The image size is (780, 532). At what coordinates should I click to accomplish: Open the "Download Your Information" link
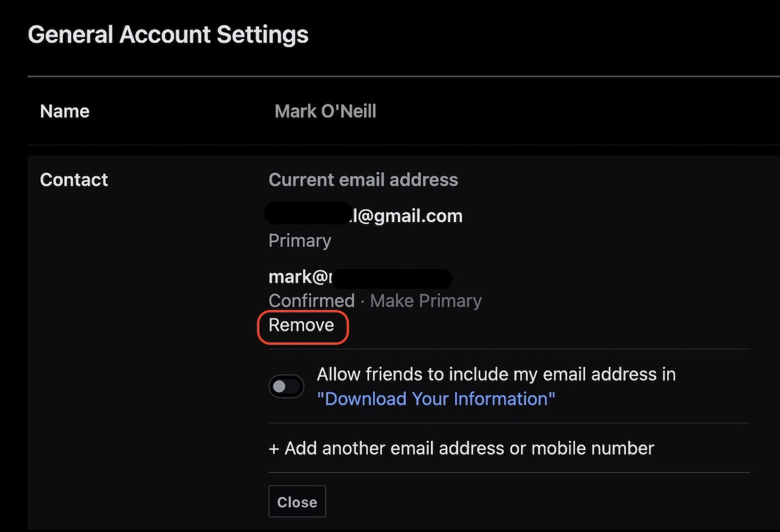[x=436, y=399]
